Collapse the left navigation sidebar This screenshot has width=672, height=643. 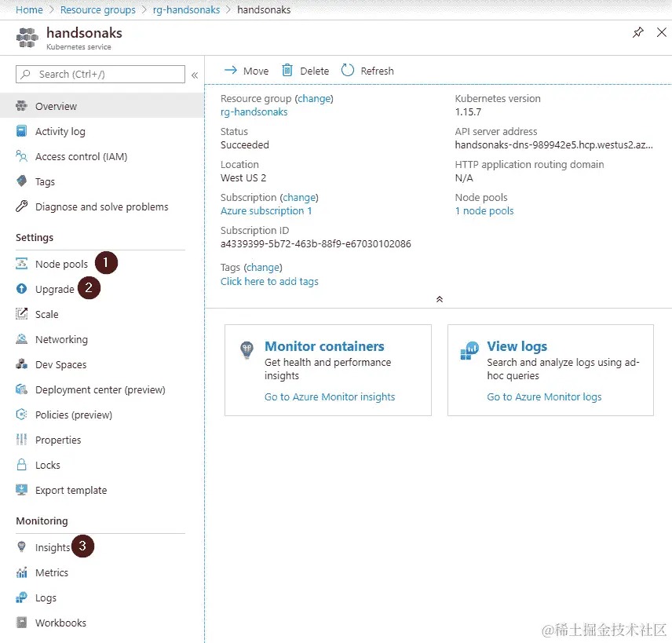pos(194,75)
